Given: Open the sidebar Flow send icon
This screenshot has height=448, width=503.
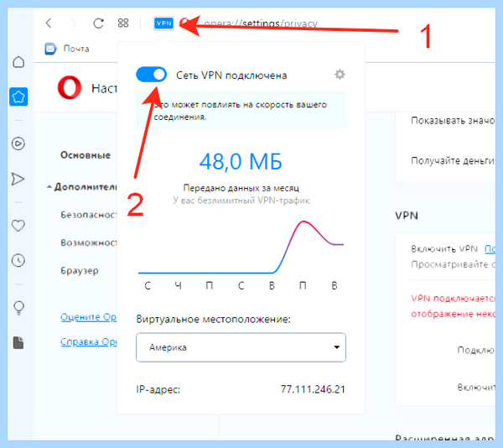Looking at the screenshot, I should point(18,179).
